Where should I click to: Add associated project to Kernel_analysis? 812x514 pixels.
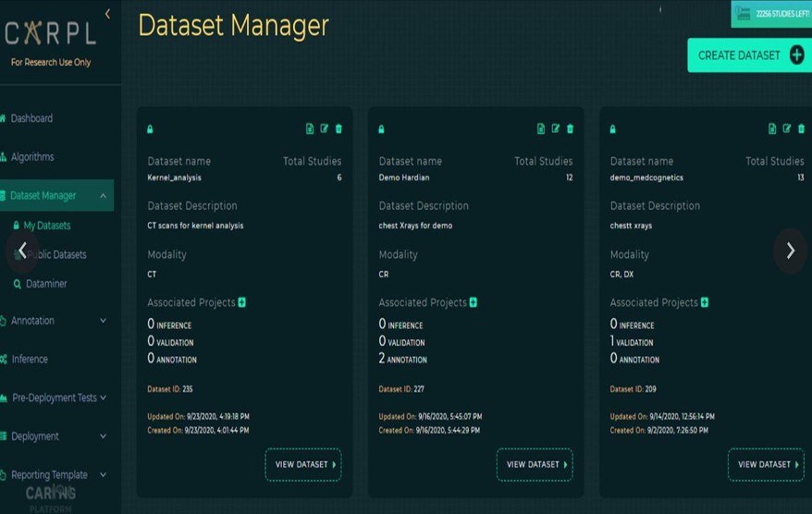coord(241,302)
